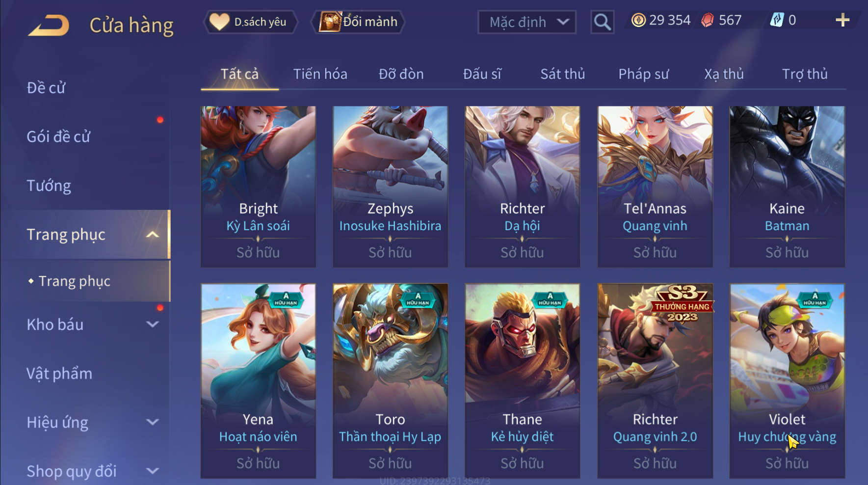Viewport: 868px width, 485px height.
Task: Open the search magnifier icon
Action: click(x=602, y=22)
